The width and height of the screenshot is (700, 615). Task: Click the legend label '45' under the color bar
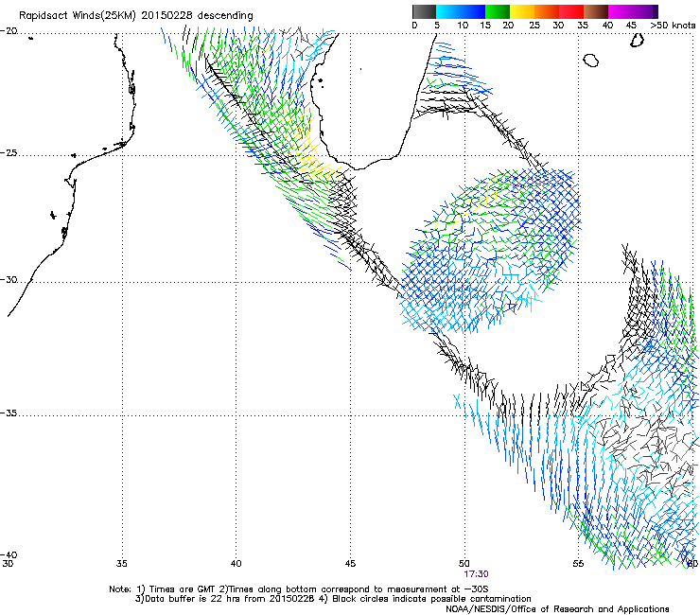tap(631, 26)
